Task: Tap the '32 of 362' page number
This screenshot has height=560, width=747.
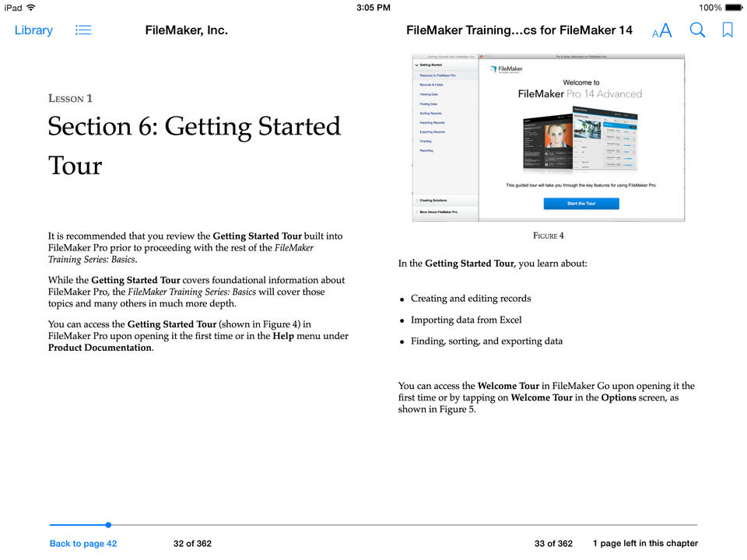Action: click(x=192, y=544)
